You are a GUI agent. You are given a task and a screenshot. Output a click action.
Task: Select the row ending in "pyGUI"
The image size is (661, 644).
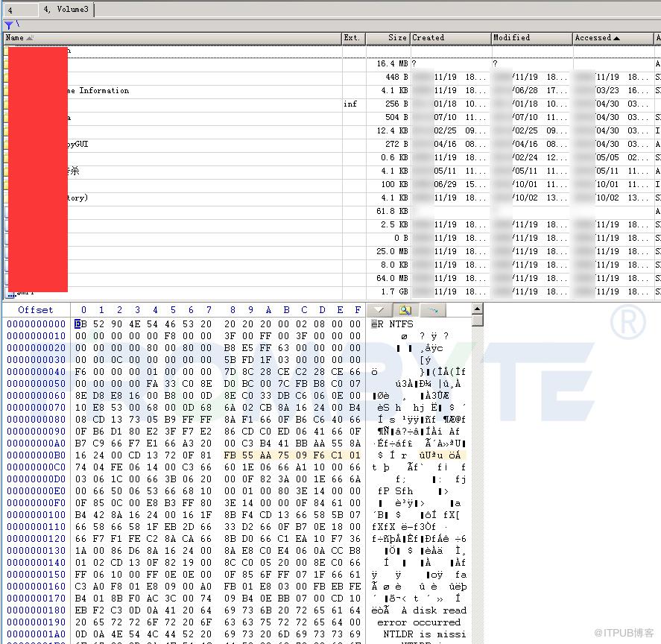(332, 145)
